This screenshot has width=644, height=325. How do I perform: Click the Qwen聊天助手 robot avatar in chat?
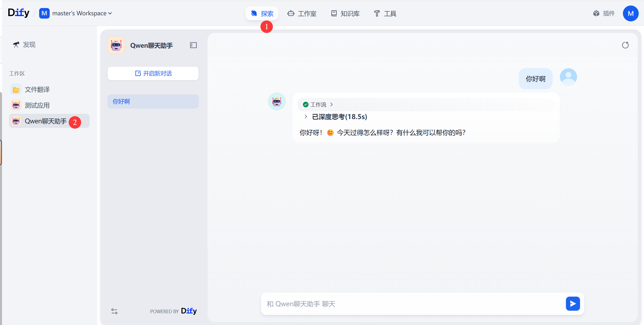[x=277, y=101]
